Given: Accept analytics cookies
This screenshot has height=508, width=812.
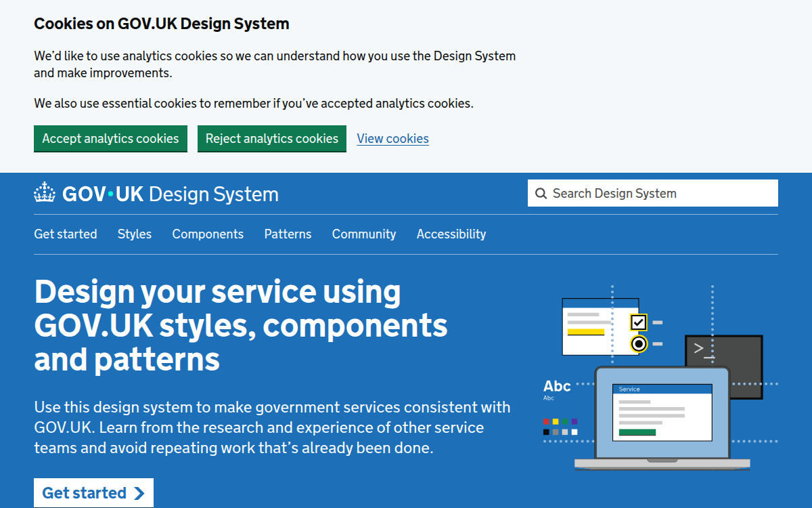Looking at the screenshot, I should coord(110,138).
